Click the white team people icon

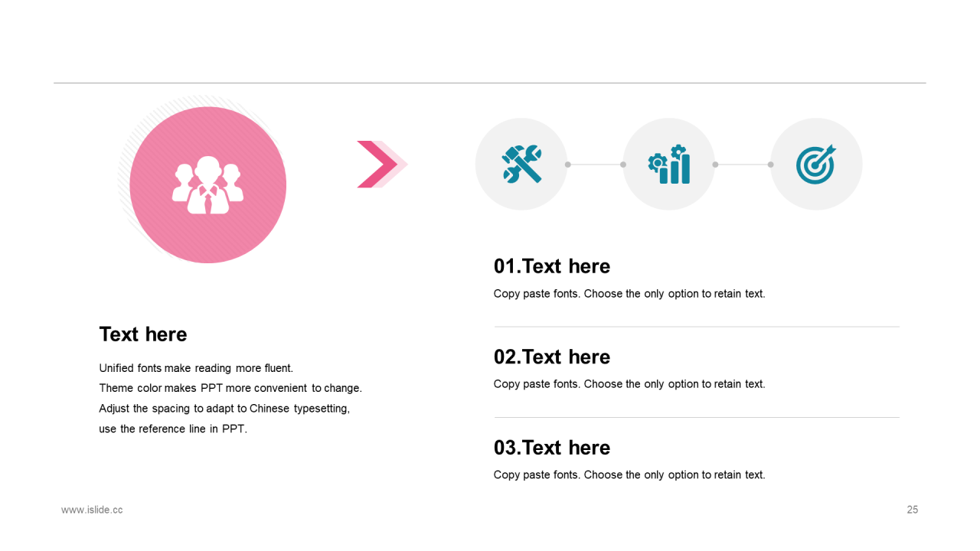pos(207,185)
